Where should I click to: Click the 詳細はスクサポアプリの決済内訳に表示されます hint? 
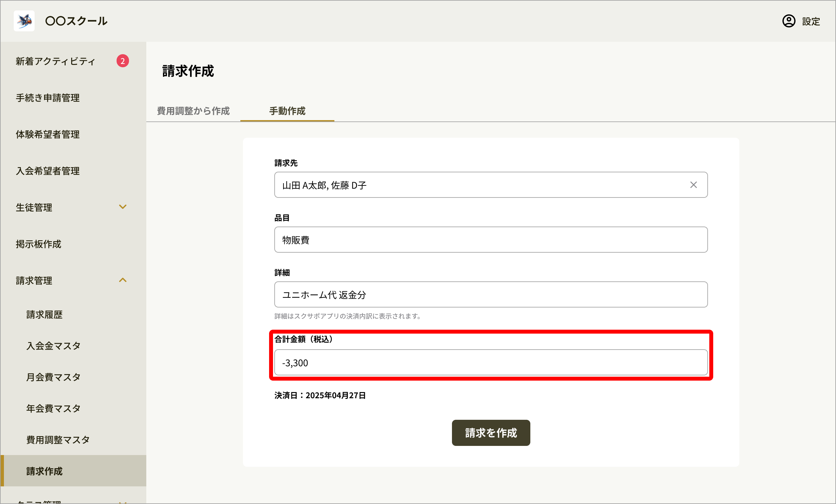[x=347, y=316]
